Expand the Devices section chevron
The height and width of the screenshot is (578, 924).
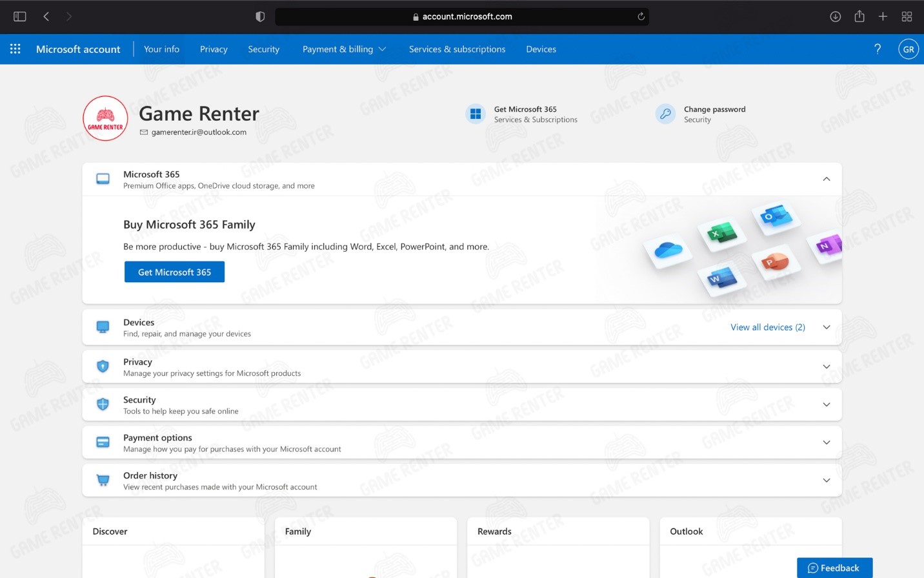pos(827,327)
